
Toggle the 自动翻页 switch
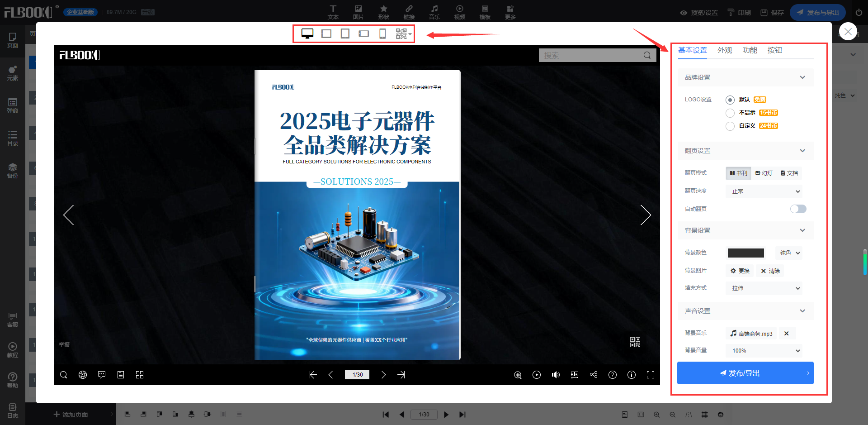point(798,209)
